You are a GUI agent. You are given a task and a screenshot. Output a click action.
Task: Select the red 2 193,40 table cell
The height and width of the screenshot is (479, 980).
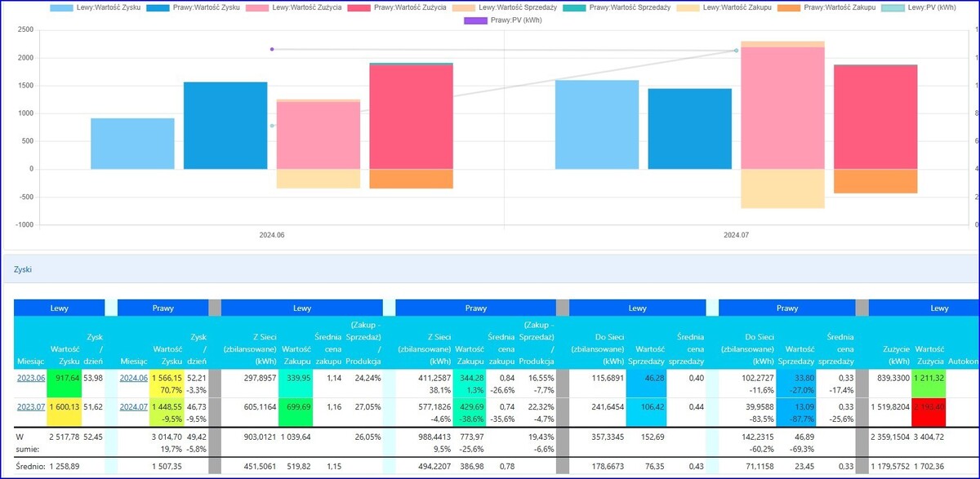(x=930, y=406)
